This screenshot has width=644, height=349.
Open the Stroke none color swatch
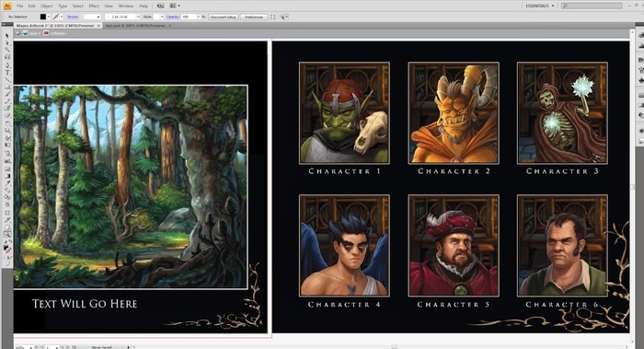coord(57,17)
